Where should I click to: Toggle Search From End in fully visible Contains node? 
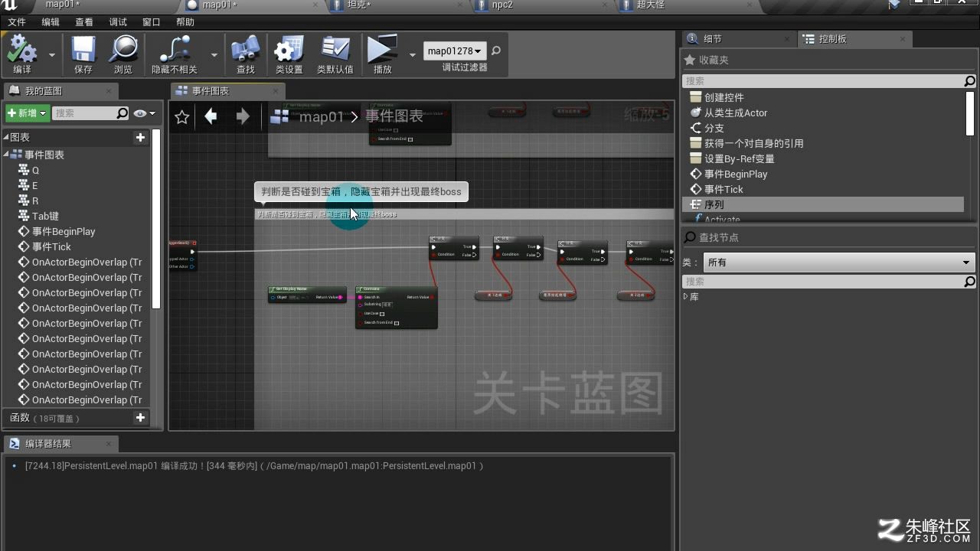(396, 323)
